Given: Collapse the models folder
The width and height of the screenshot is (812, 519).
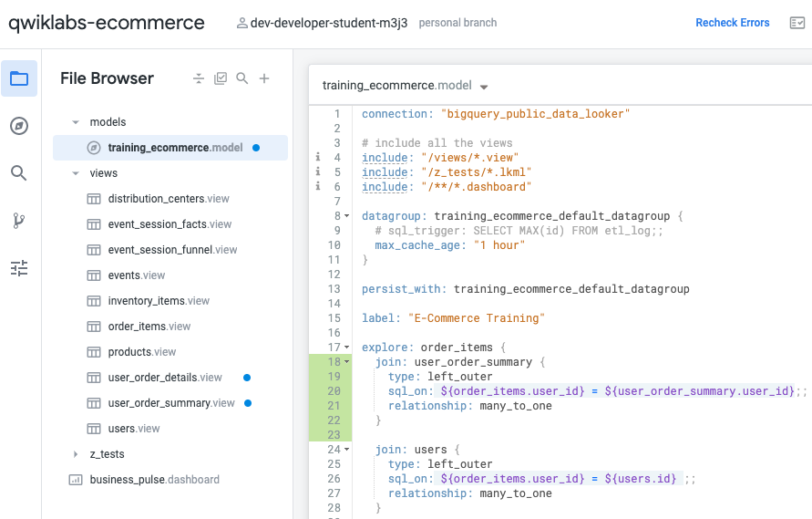Looking at the screenshot, I should click(x=76, y=122).
